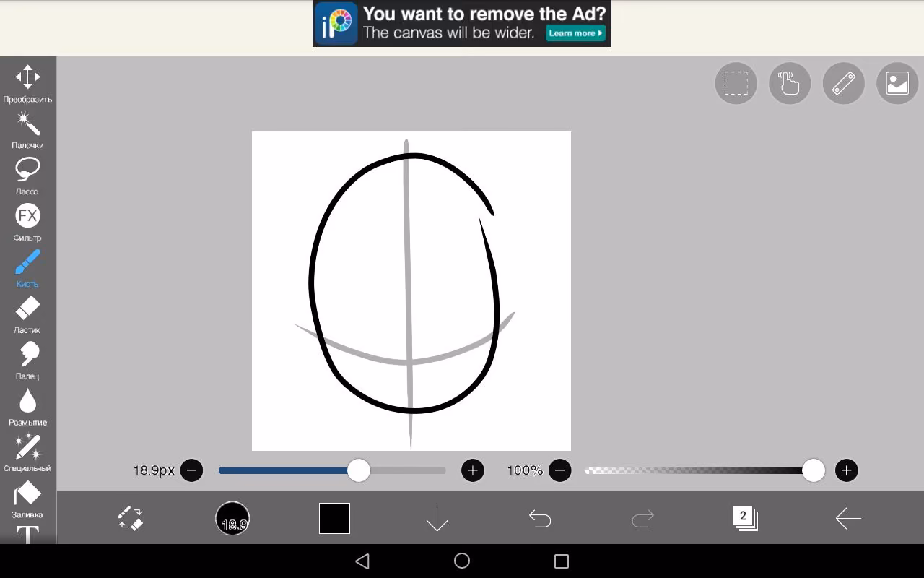Click the brush thickness slider handle

click(359, 470)
